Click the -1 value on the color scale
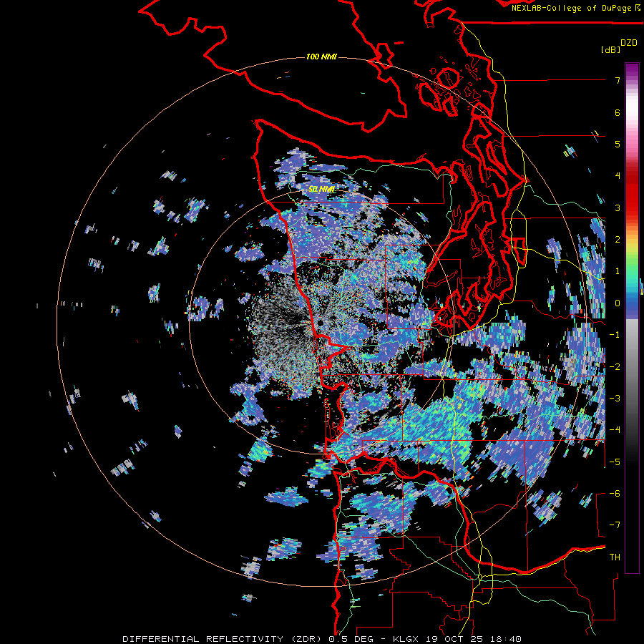 [615, 335]
